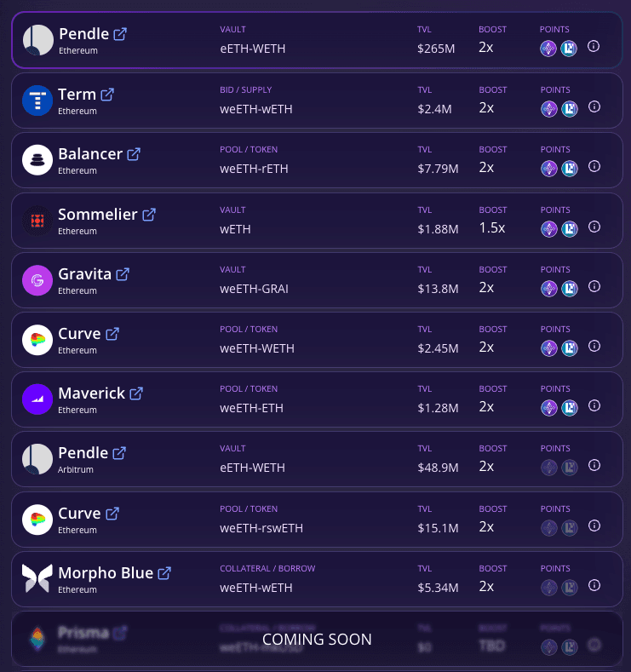Viewport: 631px width, 672px height.
Task: Click the ether.fi points badge for Balancer
Action: (548, 169)
